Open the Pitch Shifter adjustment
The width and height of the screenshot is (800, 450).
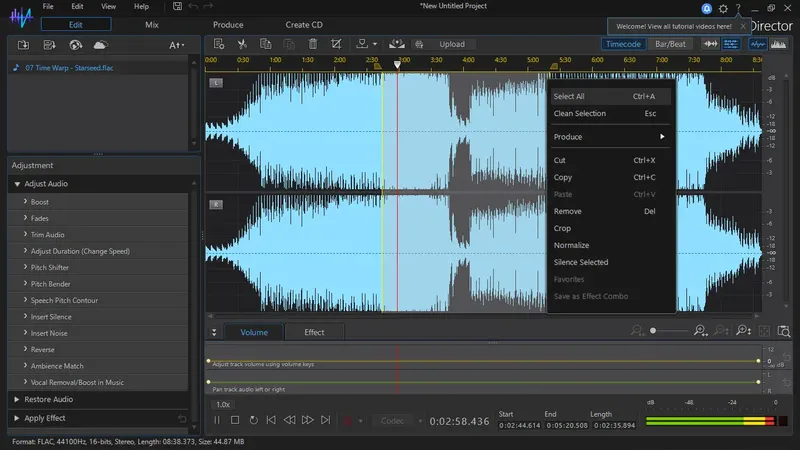[48, 267]
